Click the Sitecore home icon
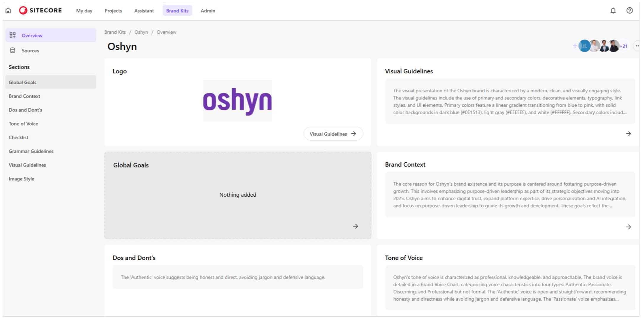Viewport: 644px width, 321px height. (9, 10)
